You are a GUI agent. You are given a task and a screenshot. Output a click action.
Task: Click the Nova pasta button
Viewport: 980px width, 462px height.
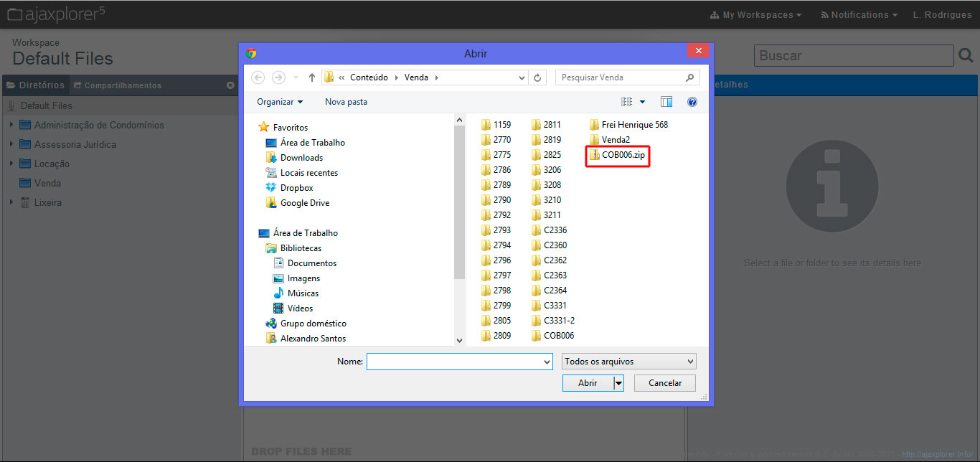346,102
